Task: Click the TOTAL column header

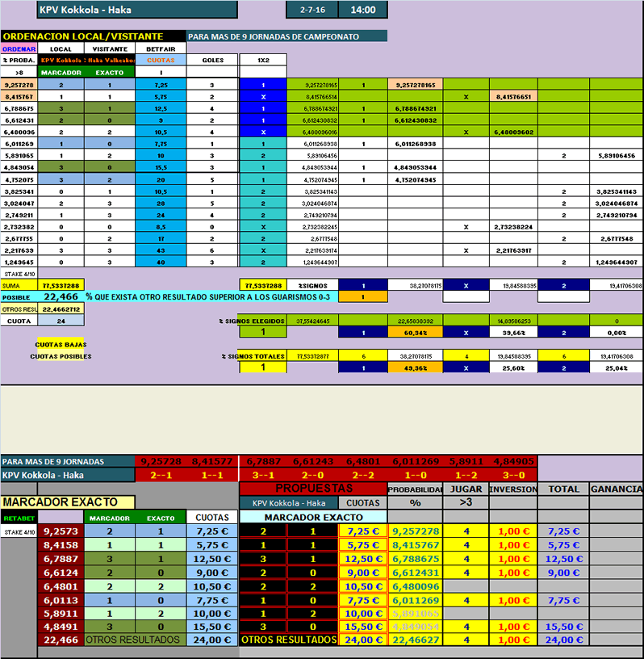Action: click(x=564, y=489)
